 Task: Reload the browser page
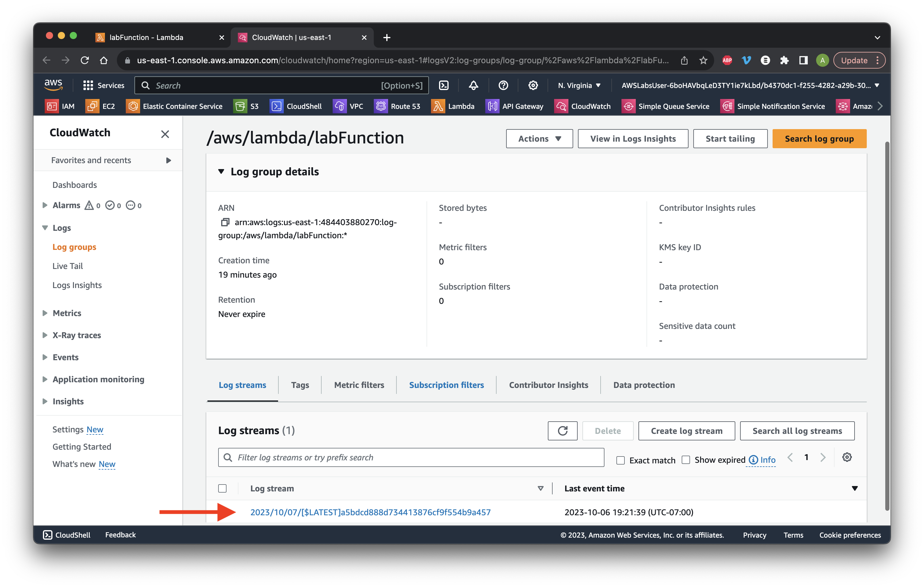[85, 60]
